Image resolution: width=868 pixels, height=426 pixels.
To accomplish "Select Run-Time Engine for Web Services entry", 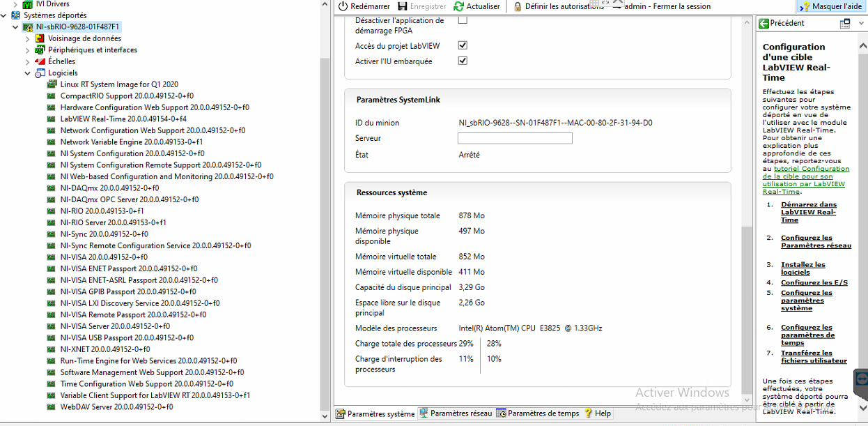I will (148, 360).
